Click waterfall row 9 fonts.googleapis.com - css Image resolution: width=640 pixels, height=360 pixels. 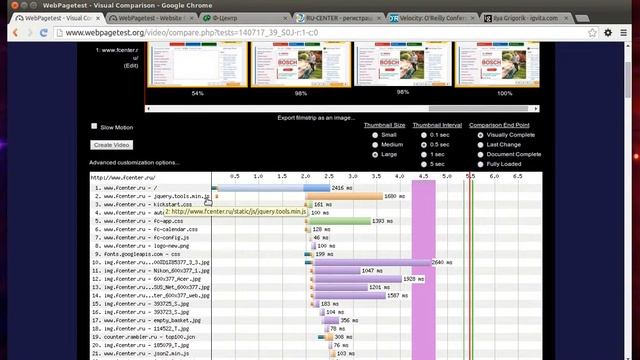pyautogui.click(x=137, y=254)
